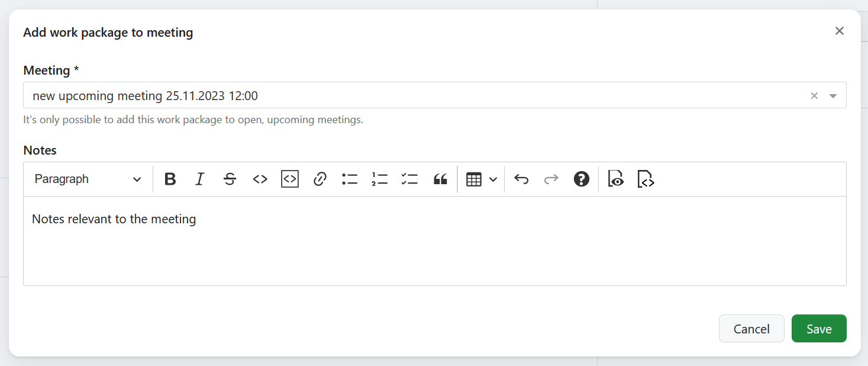
Task: Insert a link into notes
Action: [320, 179]
